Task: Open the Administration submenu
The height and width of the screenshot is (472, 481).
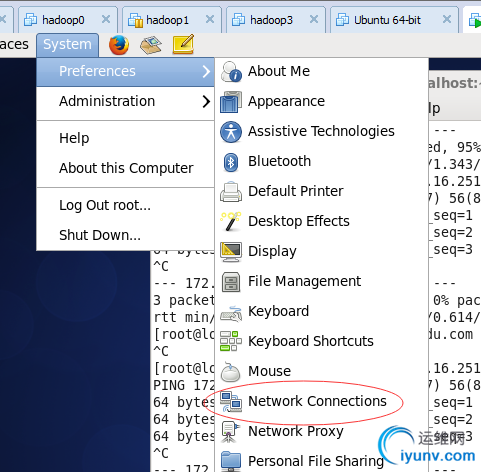Action: click(x=125, y=101)
